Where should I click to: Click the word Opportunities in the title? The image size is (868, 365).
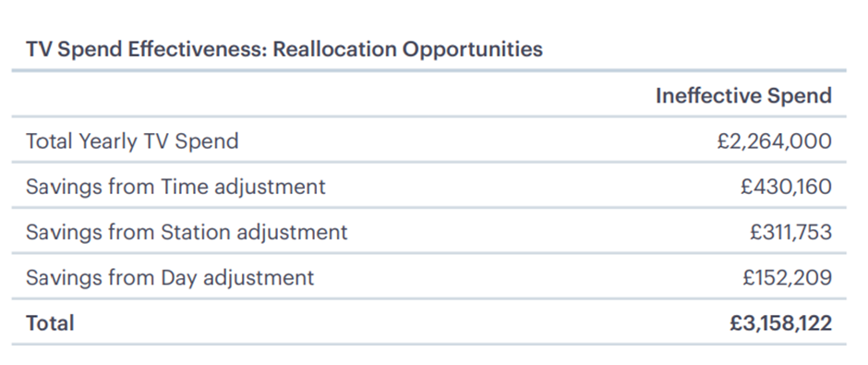[x=472, y=49]
